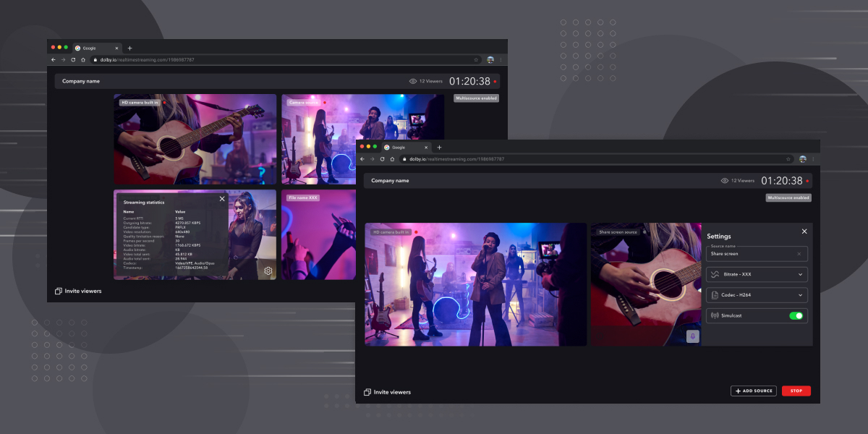Open the profile avatar in the front browser window
Viewport: 868px width, 434px height.
coord(802,158)
